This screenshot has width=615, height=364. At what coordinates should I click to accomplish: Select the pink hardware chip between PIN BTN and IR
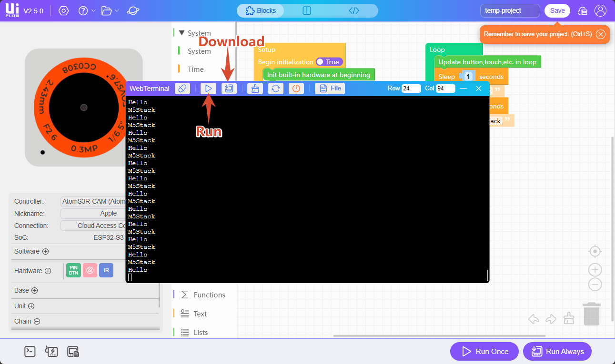pyautogui.click(x=90, y=270)
